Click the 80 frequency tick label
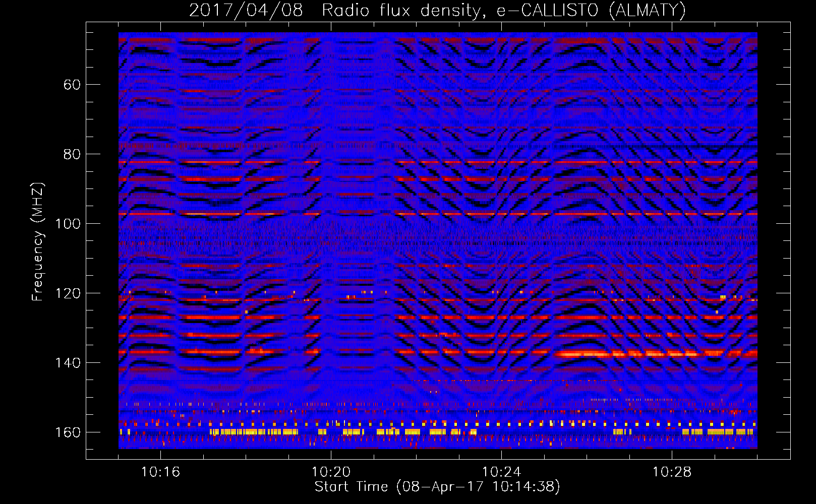Image resolution: width=816 pixels, height=504 pixels. (x=72, y=154)
